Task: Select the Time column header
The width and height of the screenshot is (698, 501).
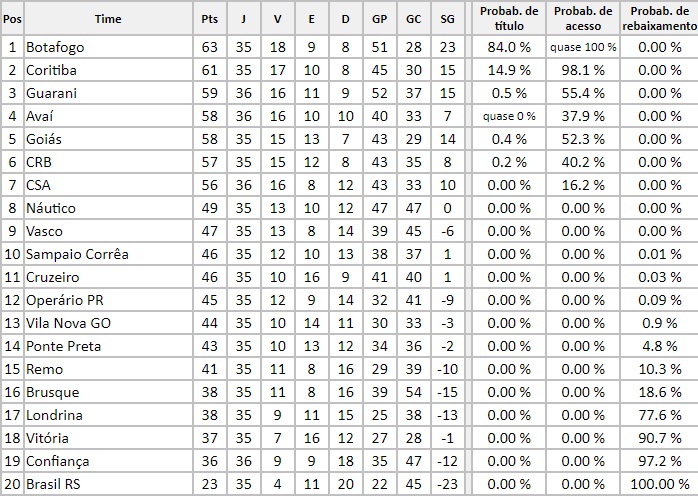Action: [x=108, y=19]
